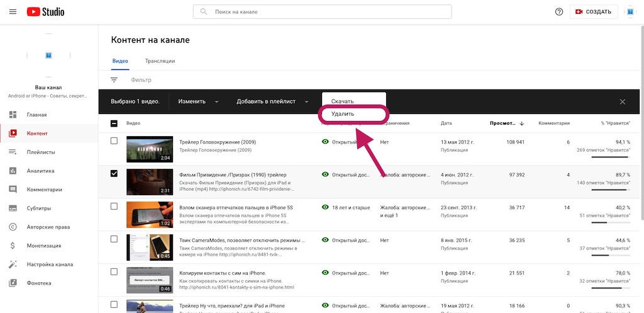Close the selection action bar
644x313 pixels.
click(x=622, y=101)
